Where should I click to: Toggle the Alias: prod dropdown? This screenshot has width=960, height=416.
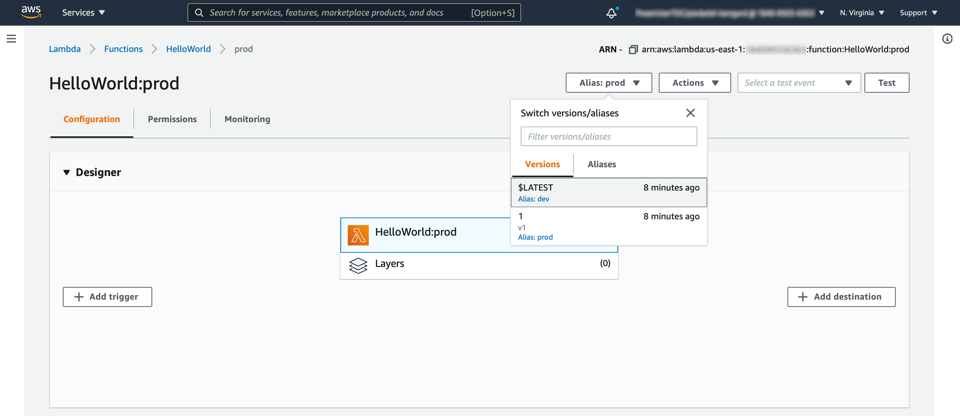[x=609, y=83]
